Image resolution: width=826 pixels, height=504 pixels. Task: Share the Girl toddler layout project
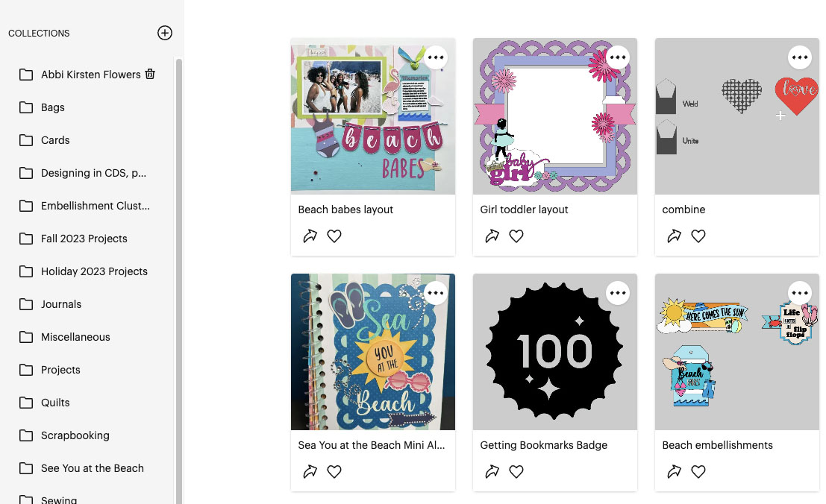coord(492,236)
